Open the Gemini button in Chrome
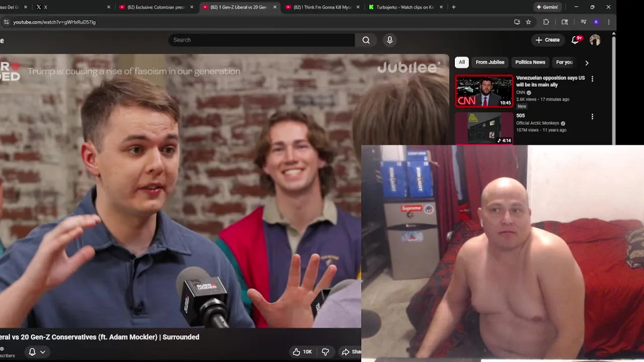644x362 pixels. (x=547, y=7)
